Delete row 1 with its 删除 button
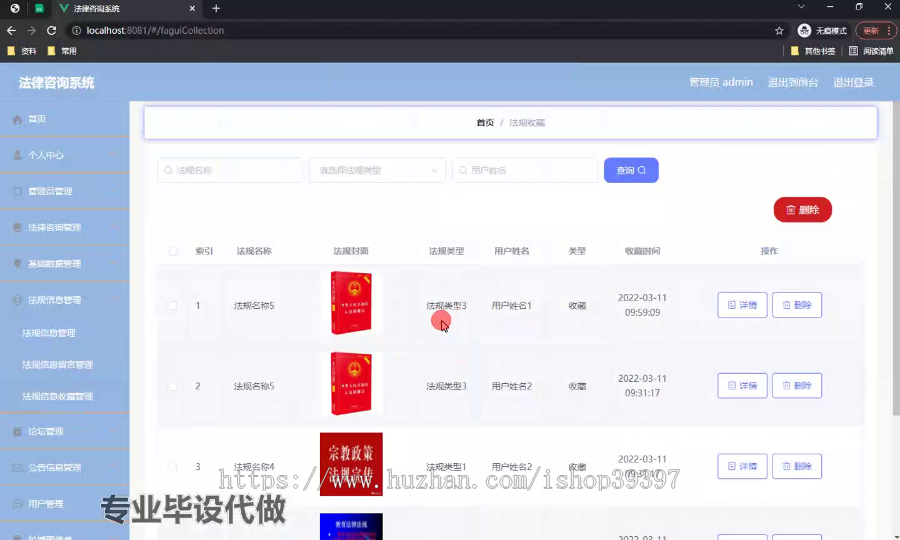This screenshot has width=900, height=540. 797,305
